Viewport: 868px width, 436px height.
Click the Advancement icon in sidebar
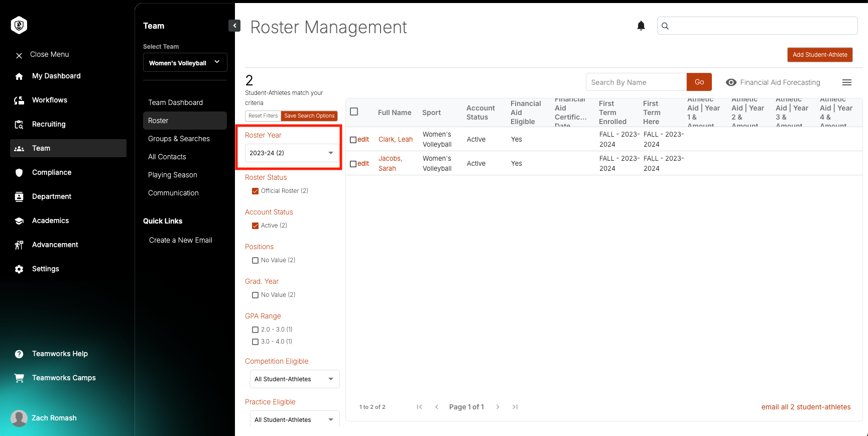[19, 245]
